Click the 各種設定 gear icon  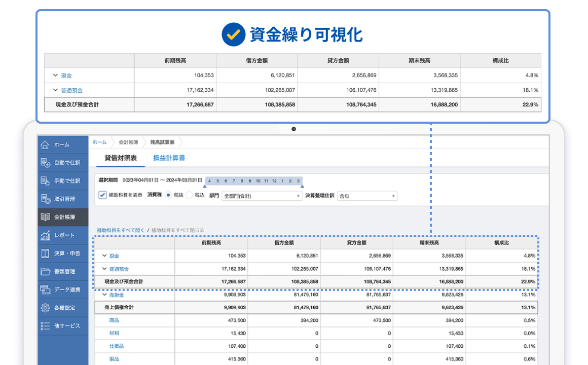[x=46, y=308]
